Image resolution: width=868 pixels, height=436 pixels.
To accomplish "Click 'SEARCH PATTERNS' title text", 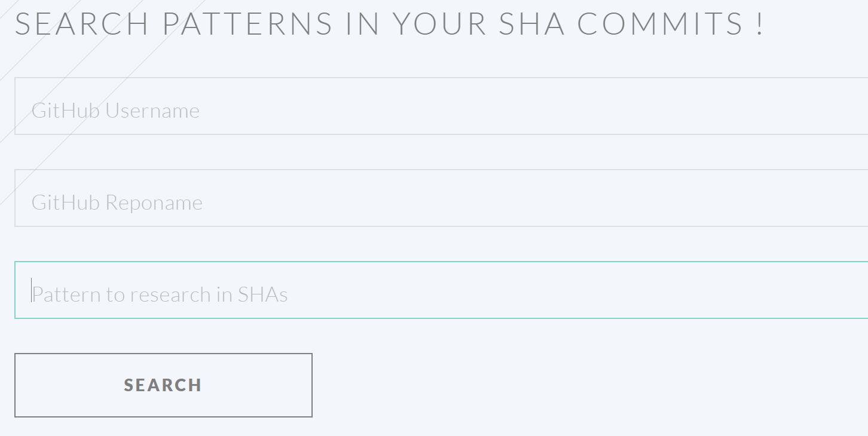I will tap(173, 24).
